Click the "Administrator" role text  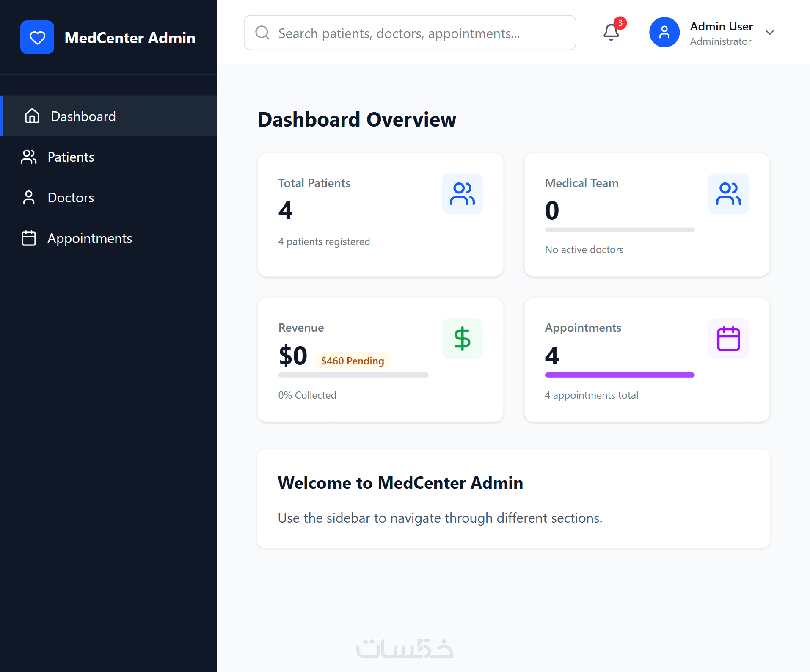(x=720, y=41)
